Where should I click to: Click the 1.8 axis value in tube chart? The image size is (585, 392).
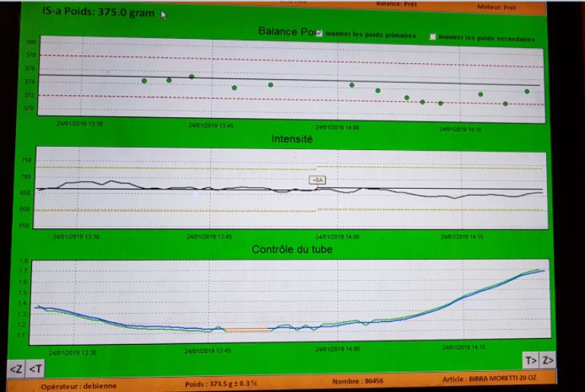pos(24,261)
